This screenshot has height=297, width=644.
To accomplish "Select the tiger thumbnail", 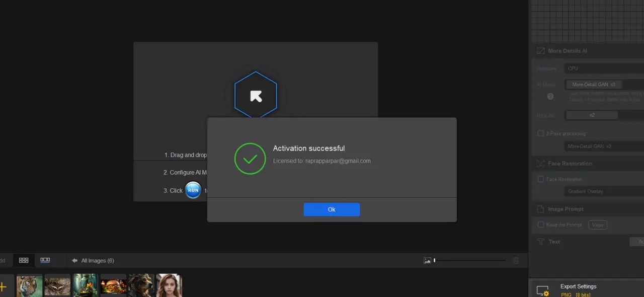I will tap(30, 285).
